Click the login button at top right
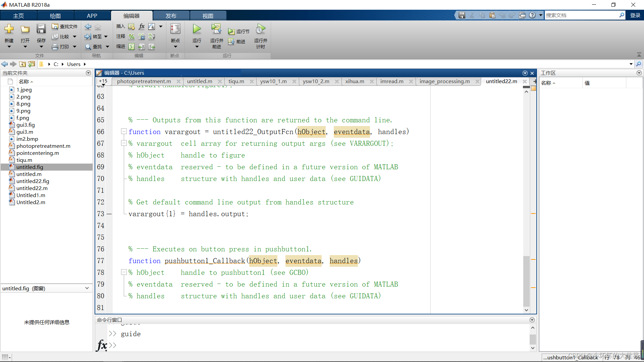This screenshot has height=362, width=644. coord(635,15)
